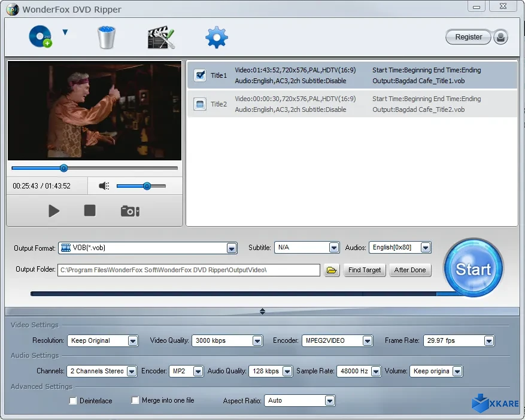This screenshot has width=525, height=420.
Task: Enable the Deinterlace option
Action: tap(74, 401)
